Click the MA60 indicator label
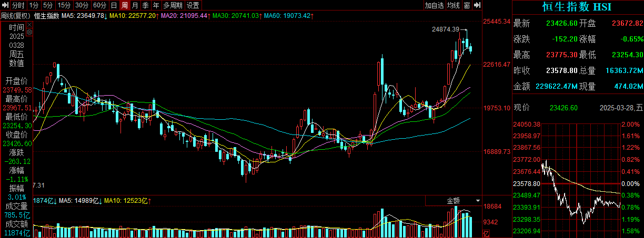644x238 pixels. 288,16
